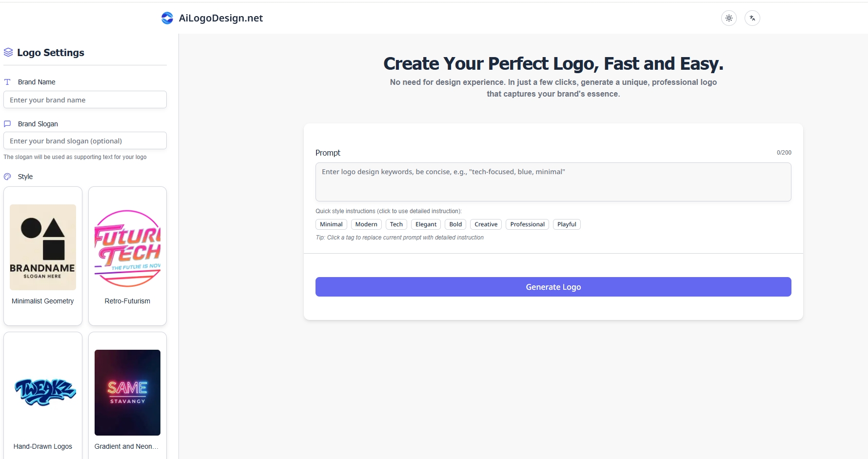This screenshot has height=459, width=868.
Task: Select the Minimalist Geometry style card
Action: (x=43, y=256)
